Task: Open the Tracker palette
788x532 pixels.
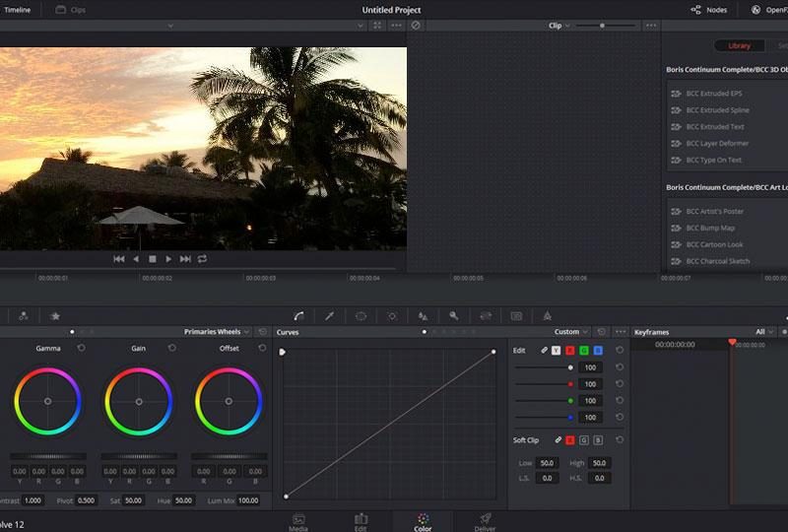Action: tap(392, 316)
